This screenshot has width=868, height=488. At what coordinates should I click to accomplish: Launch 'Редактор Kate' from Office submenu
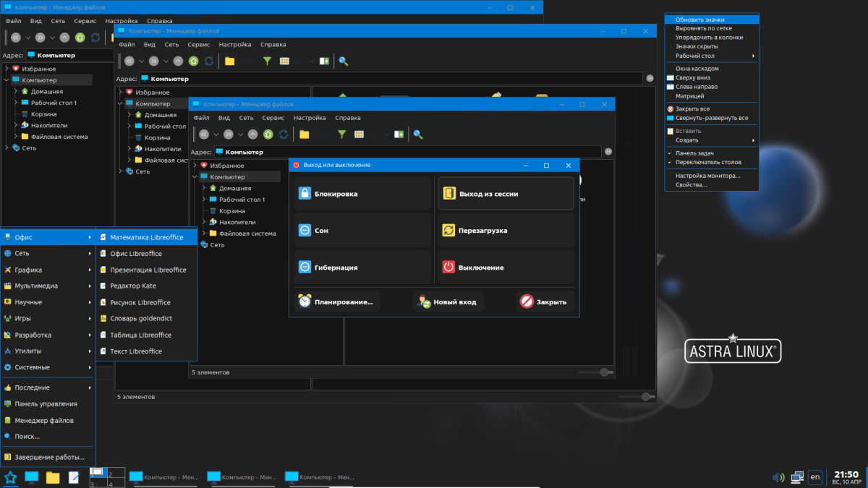coord(146,286)
